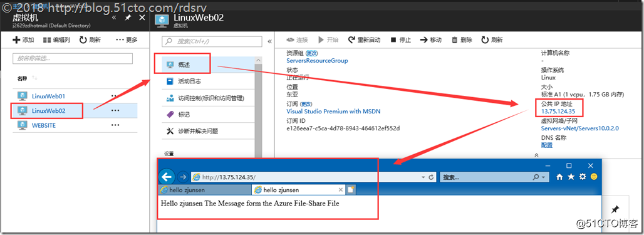Open the browser Home icon

click(x=559, y=177)
